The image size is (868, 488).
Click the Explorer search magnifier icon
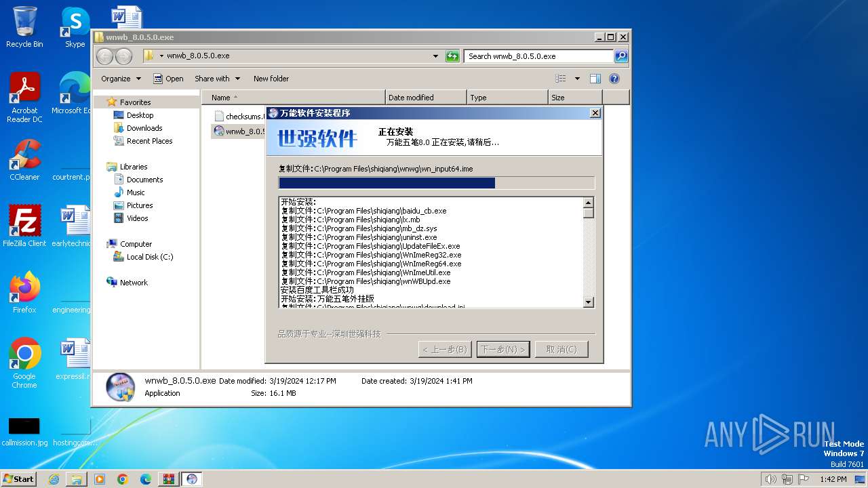[620, 56]
